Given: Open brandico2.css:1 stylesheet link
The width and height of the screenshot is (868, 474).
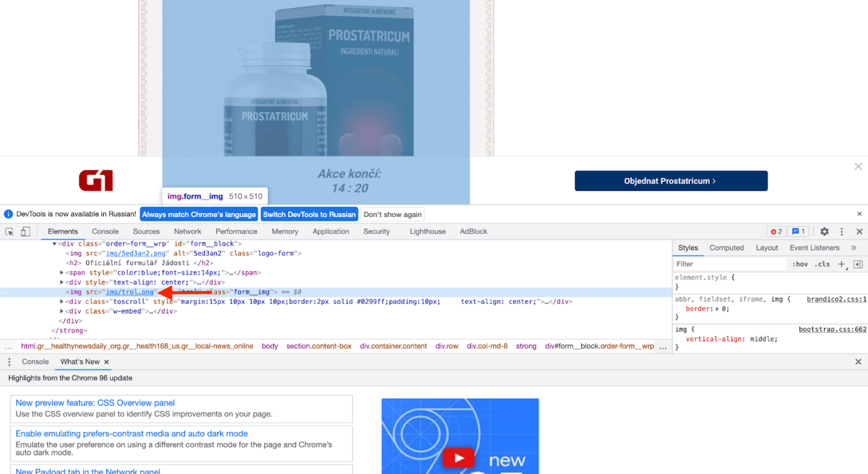Looking at the screenshot, I should [x=837, y=300].
